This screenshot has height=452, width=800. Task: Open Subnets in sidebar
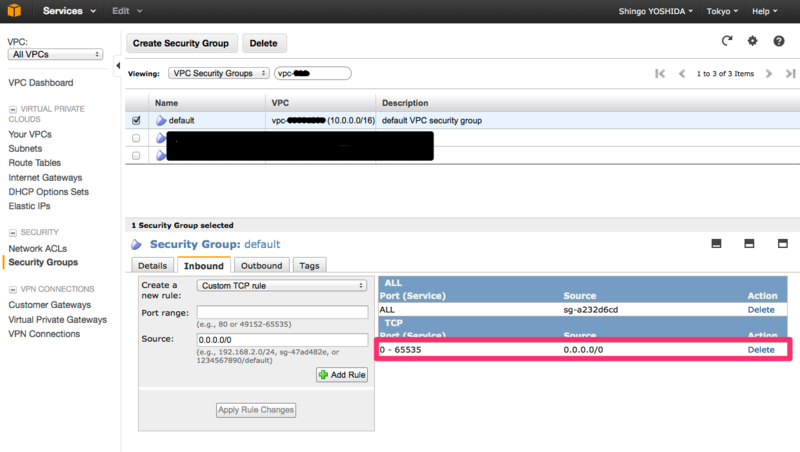[25, 148]
